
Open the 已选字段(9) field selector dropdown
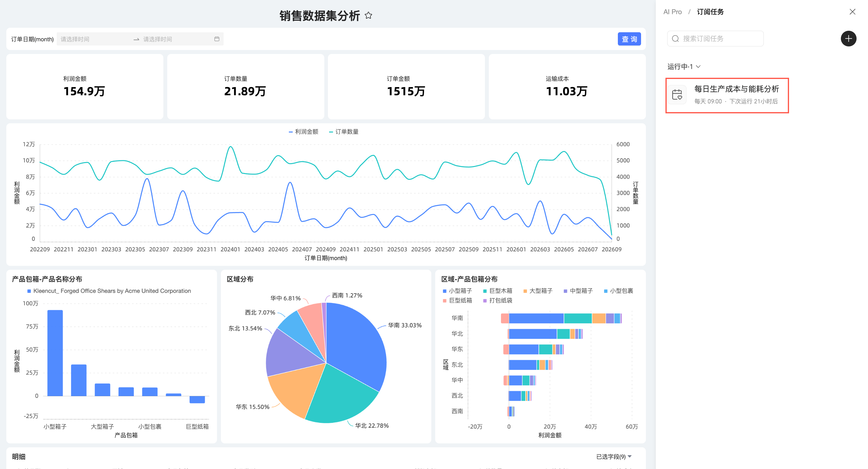point(614,457)
